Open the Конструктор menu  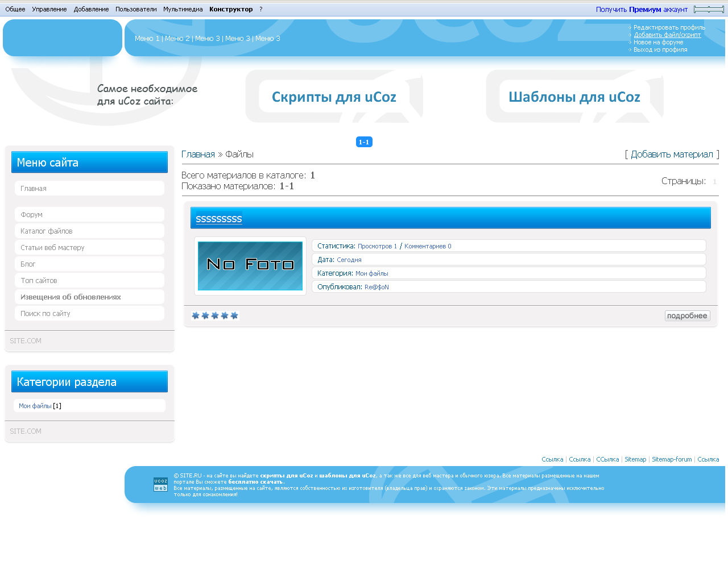231,9
